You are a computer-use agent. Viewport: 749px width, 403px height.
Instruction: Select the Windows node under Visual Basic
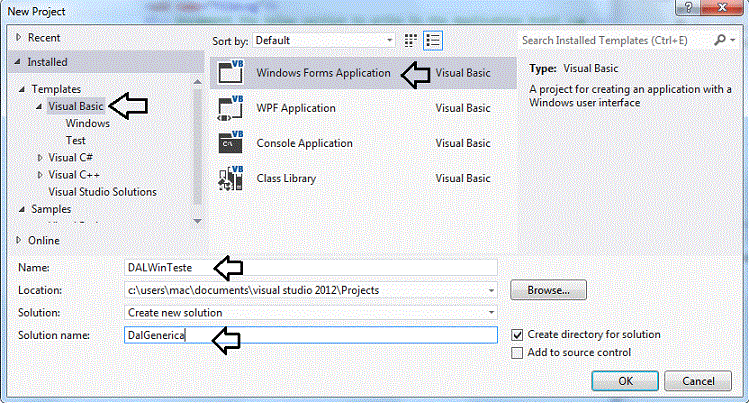(x=87, y=123)
